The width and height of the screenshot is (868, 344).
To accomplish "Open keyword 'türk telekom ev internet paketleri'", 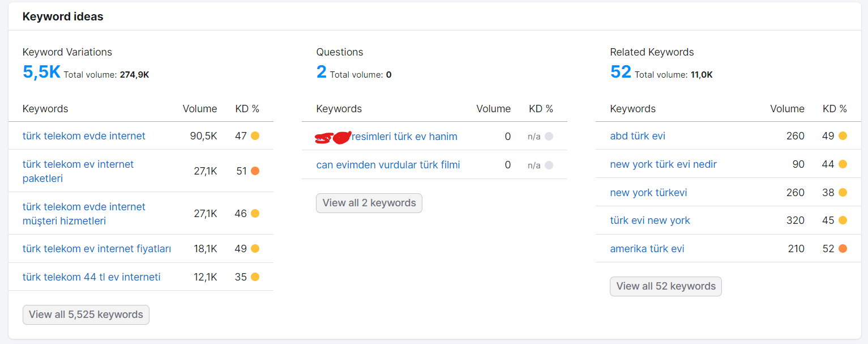I will (x=78, y=171).
